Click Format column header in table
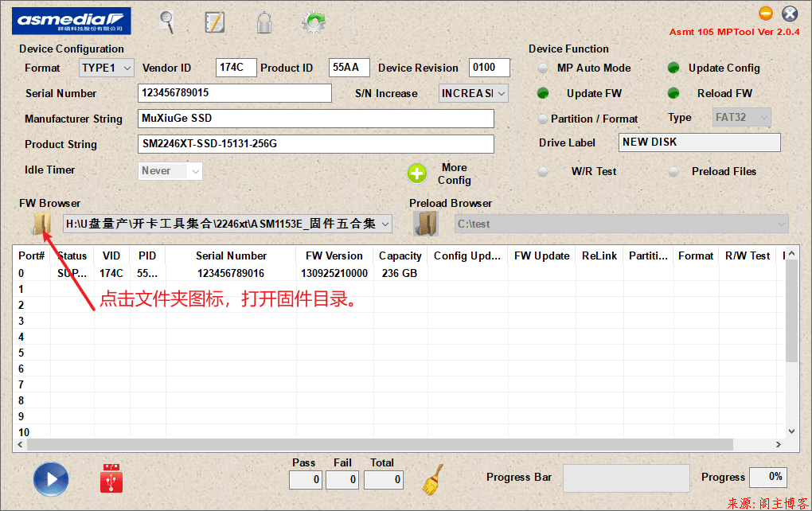This screenshot has height=511, width=812. [696, 255]
